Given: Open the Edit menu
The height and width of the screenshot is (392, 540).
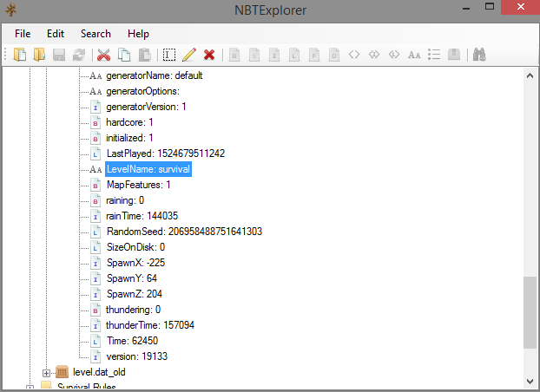Looking at the screenshot, I should [x=56, y=34].
